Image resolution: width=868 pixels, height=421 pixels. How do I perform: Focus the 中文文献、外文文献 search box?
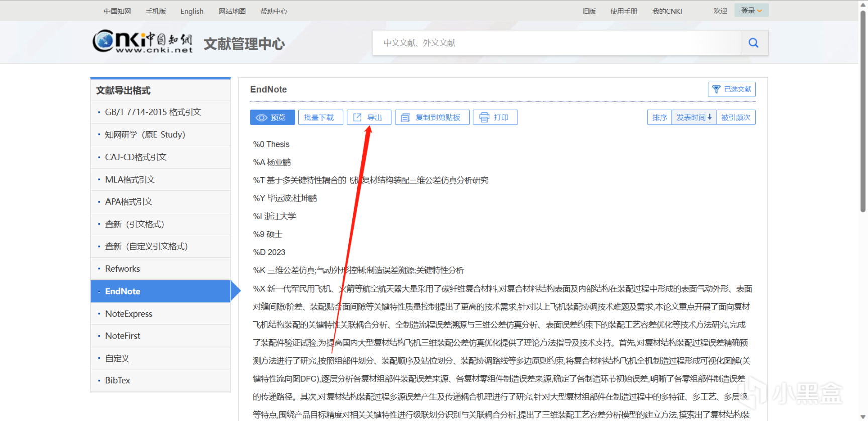point(557,43)
